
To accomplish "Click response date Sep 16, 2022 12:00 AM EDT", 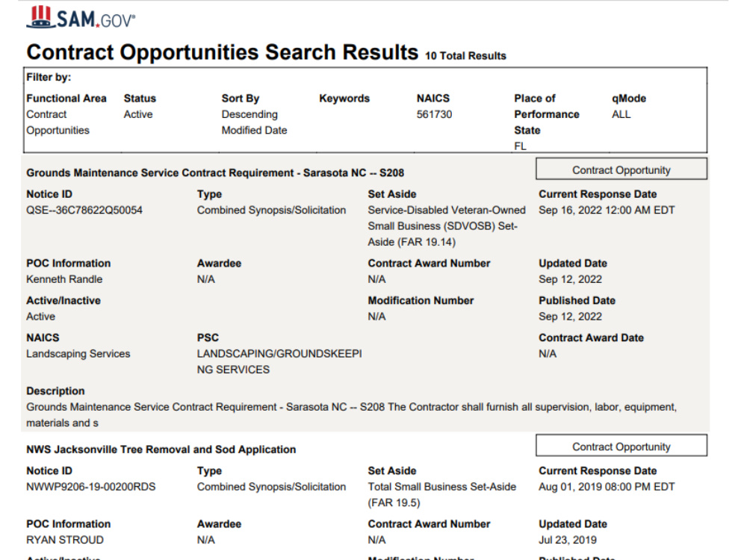I will point(607,210).
